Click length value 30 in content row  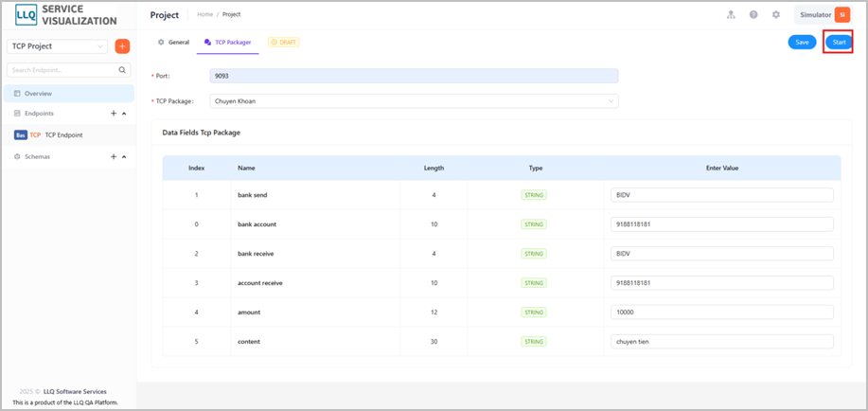tap(434, 342)
